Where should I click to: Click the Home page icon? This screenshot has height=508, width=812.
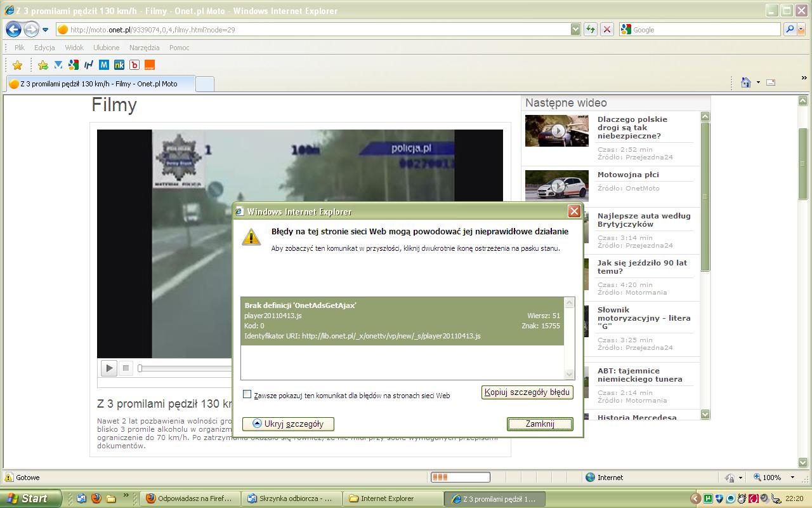point(746,83)
